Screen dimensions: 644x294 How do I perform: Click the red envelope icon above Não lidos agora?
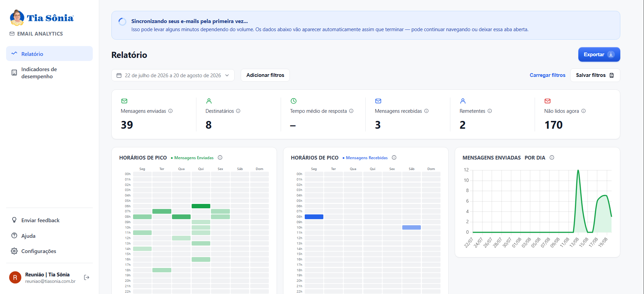548,101
